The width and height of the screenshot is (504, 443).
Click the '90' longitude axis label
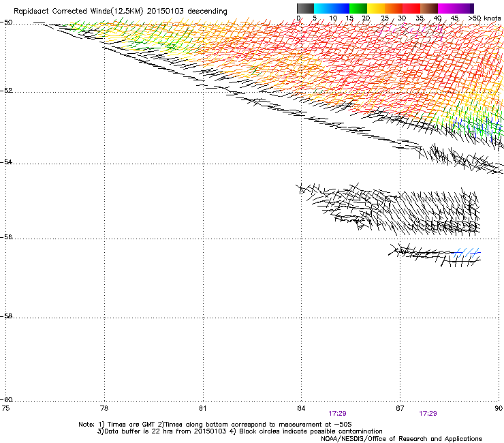click(499, 408)
